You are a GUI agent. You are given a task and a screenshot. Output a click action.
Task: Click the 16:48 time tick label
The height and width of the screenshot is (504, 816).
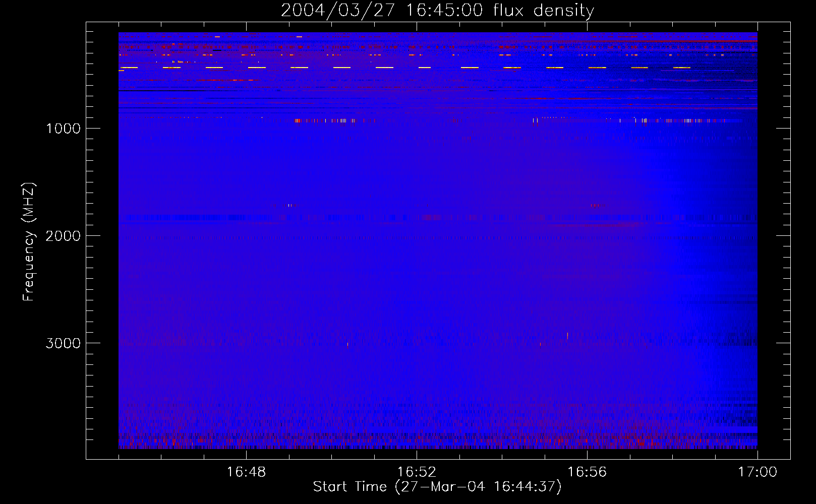246,472
